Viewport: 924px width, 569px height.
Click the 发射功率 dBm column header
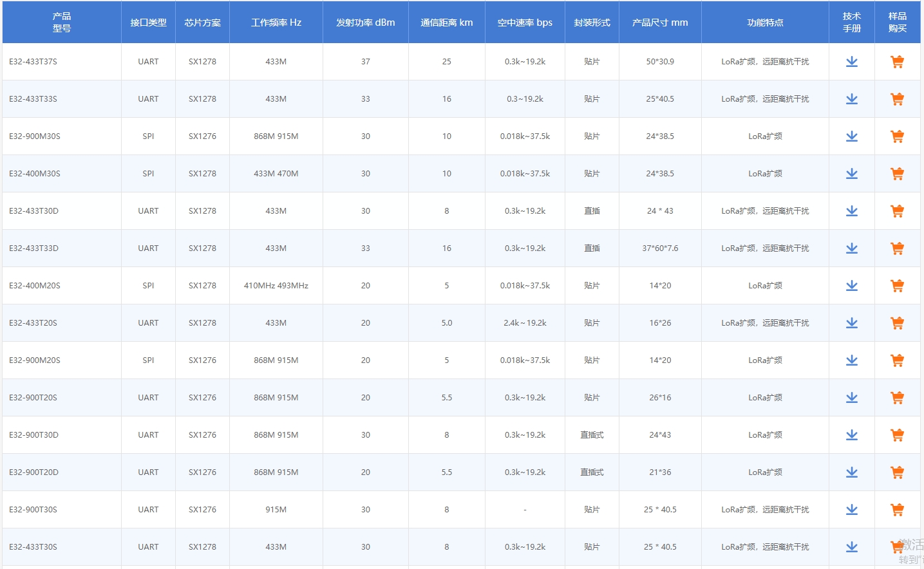[365, 23]
